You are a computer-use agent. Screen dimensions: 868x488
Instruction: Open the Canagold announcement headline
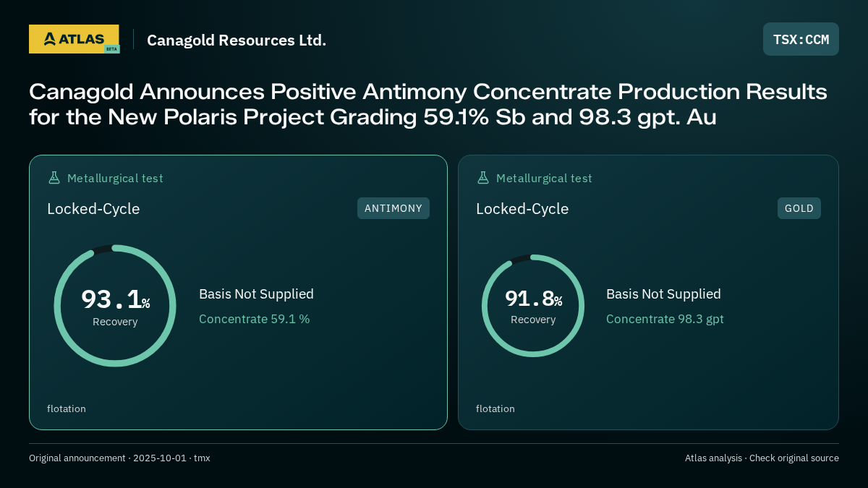(x=428, y=104)
